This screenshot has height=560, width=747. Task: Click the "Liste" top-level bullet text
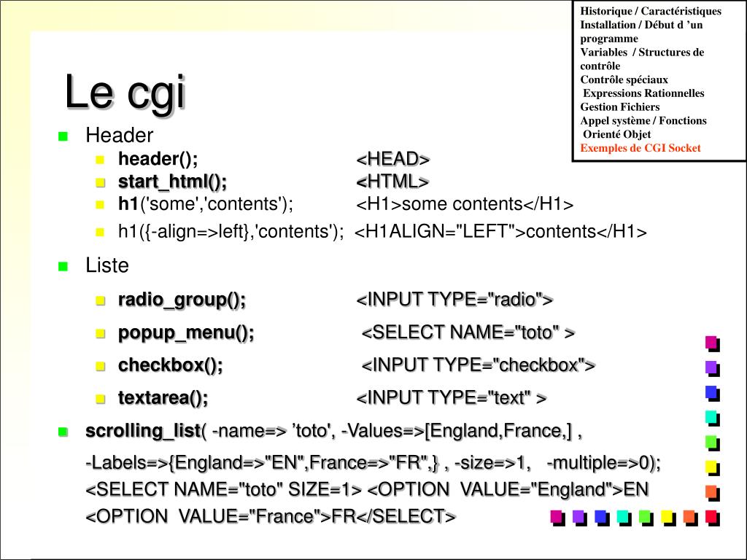tap(107, 265)
